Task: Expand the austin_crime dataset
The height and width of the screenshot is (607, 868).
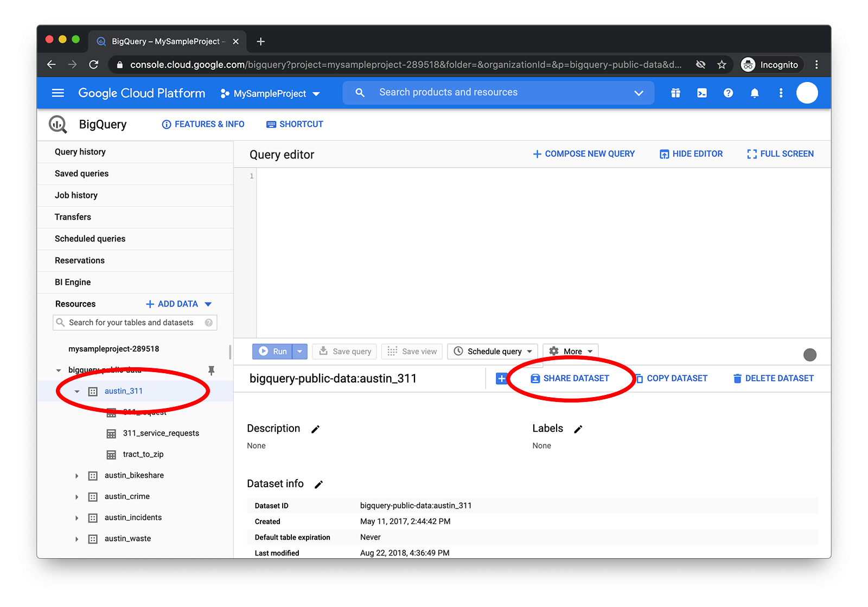Action: coord(77,497)
